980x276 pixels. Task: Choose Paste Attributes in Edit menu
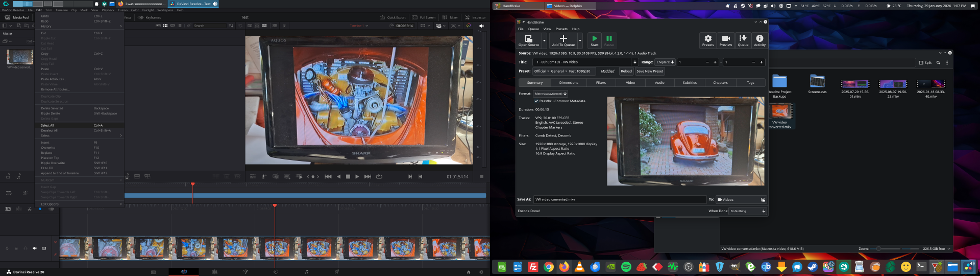pyautogui.click(x=80, y=79)
